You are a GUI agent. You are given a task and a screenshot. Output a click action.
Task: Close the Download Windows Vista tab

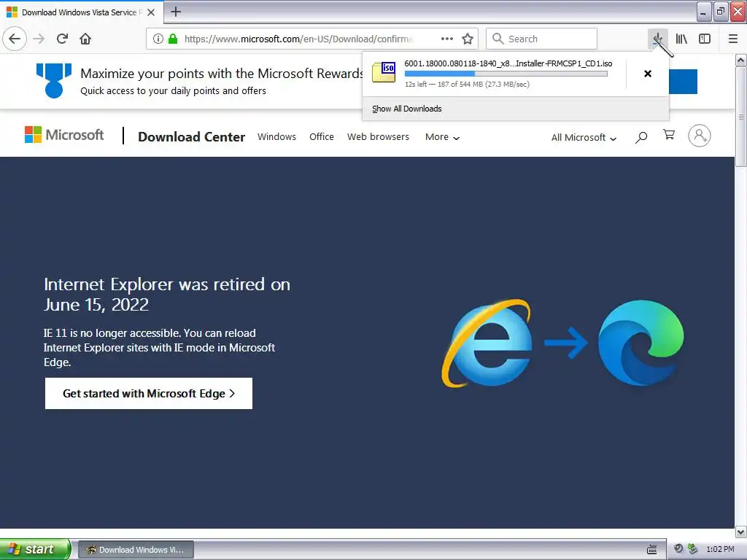151,12
